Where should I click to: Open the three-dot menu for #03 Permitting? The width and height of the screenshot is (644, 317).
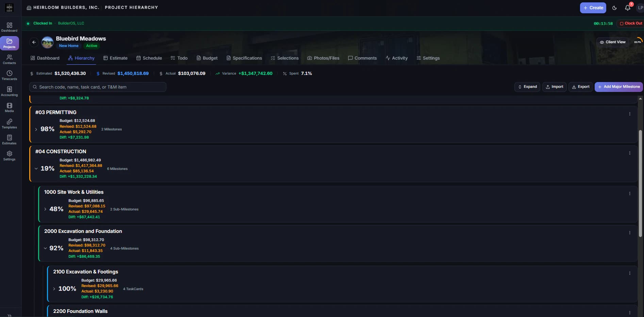(630, 114)
